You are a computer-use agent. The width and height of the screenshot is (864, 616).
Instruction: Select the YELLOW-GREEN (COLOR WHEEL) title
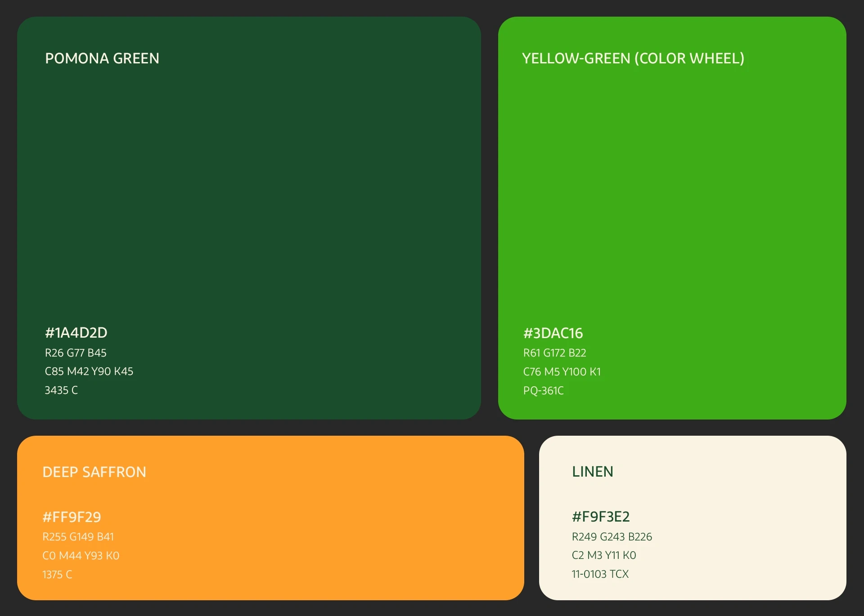point(633,58)
